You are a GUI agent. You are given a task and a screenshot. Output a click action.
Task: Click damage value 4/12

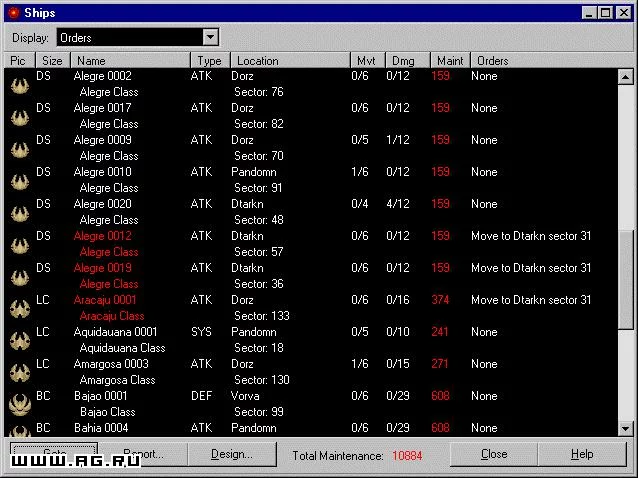[398, 204]
